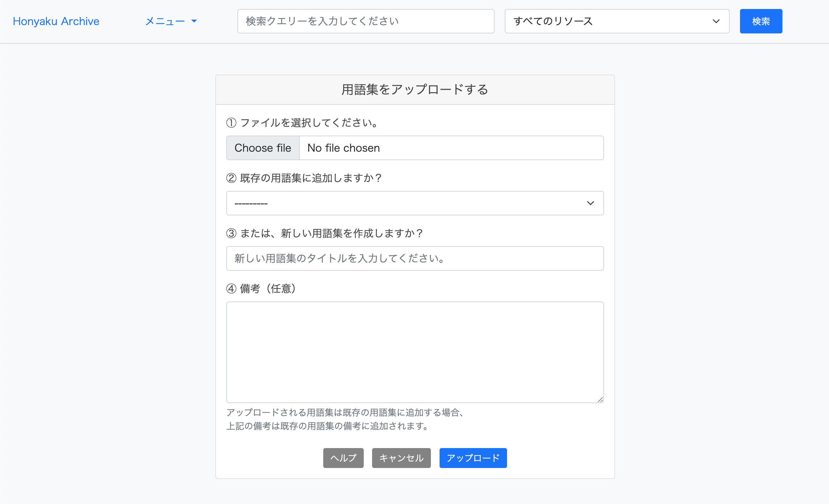Image resolution: width=829 pixels, height=504 pixels.
Task: Click the Choose file button
Action: coord(263,148)
